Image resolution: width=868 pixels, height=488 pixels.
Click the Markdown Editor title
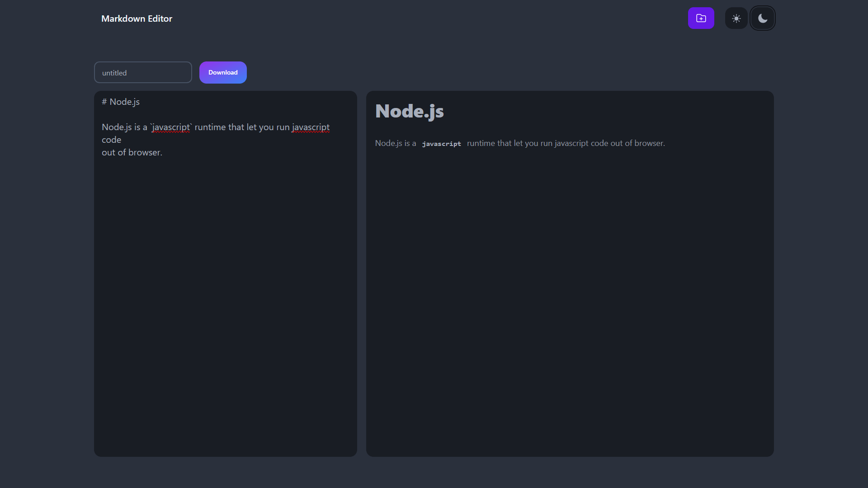pyautogui.click(x=137, y=19)
